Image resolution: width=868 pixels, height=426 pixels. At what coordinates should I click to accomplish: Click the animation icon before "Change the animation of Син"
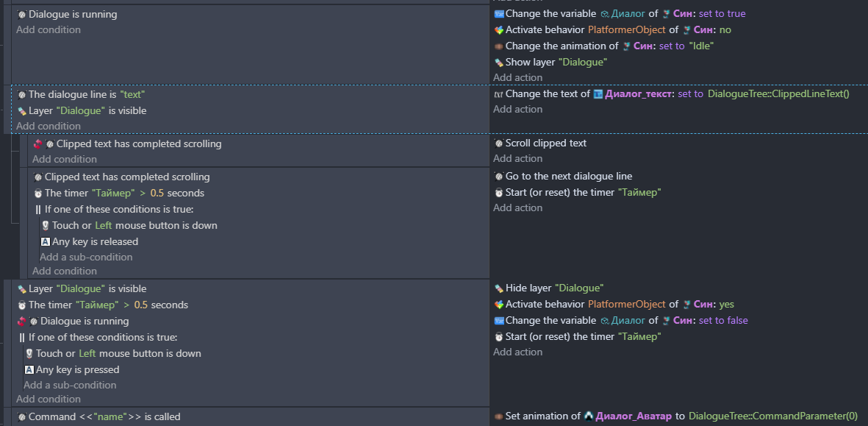click(499, 46)
